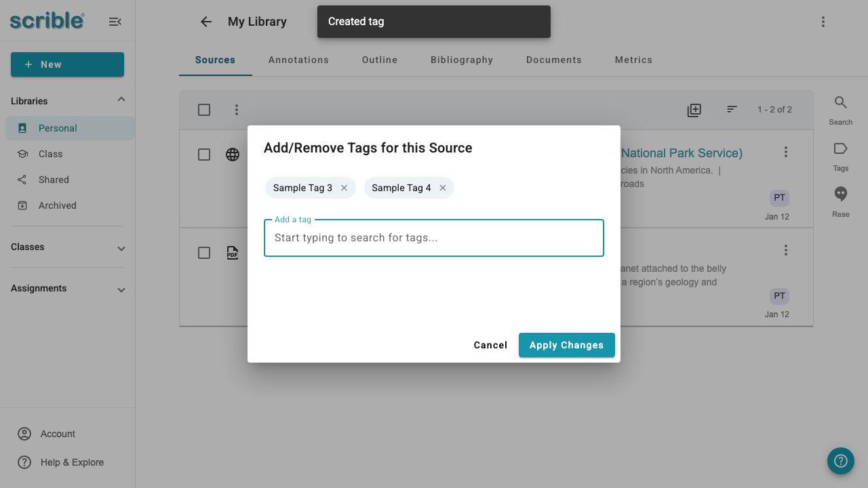
Task: Click the help question-mark floating button
Action: coord(841,461)
